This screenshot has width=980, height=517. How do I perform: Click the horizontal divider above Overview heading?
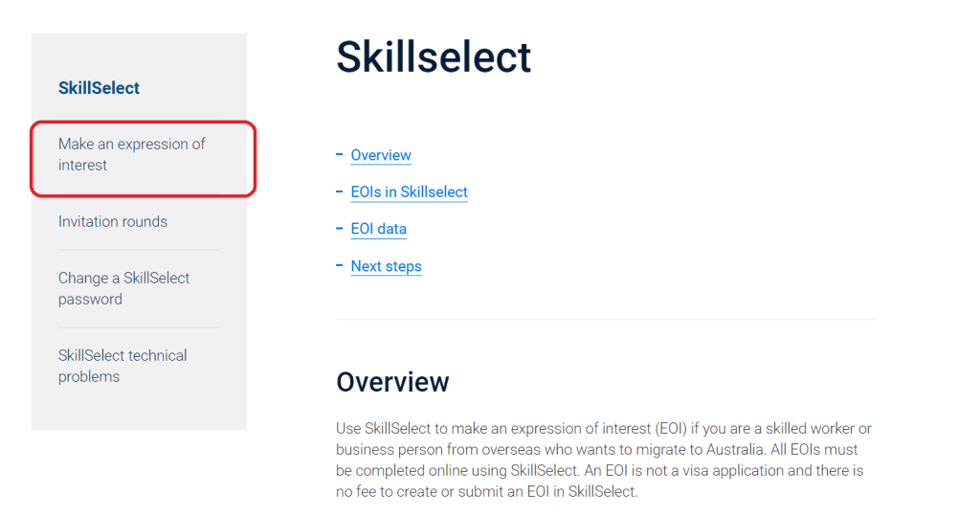tap(606, 319)
